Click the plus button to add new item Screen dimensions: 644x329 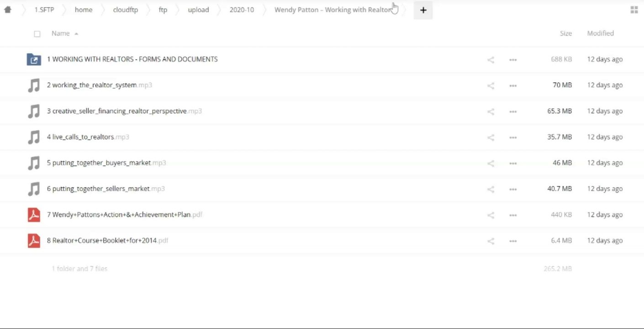423,10
